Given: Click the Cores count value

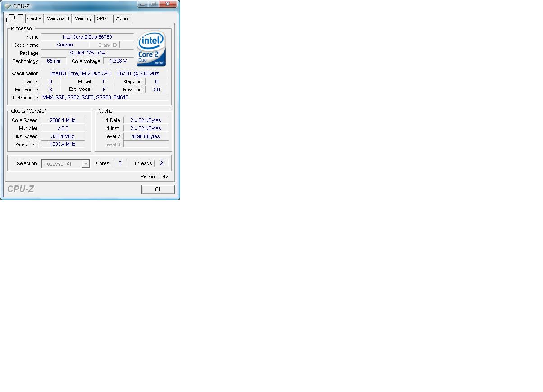Looking at the screenshot, I should click(x=120, y=163).
